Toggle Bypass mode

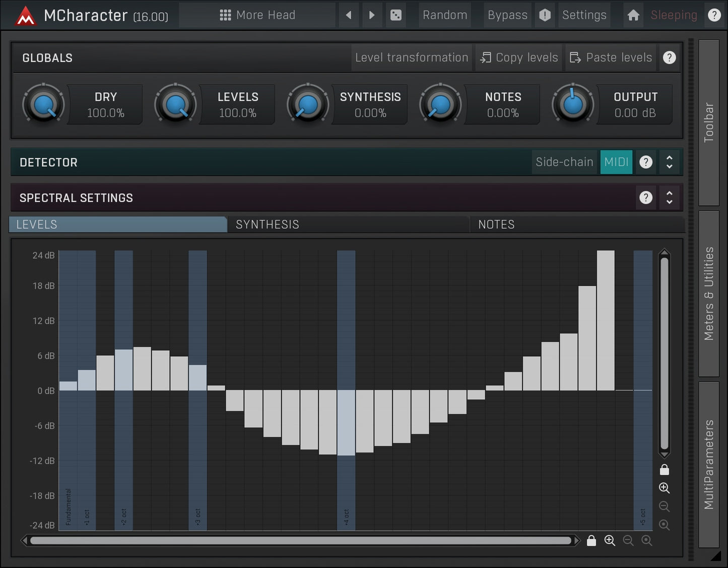click(507, 15)
